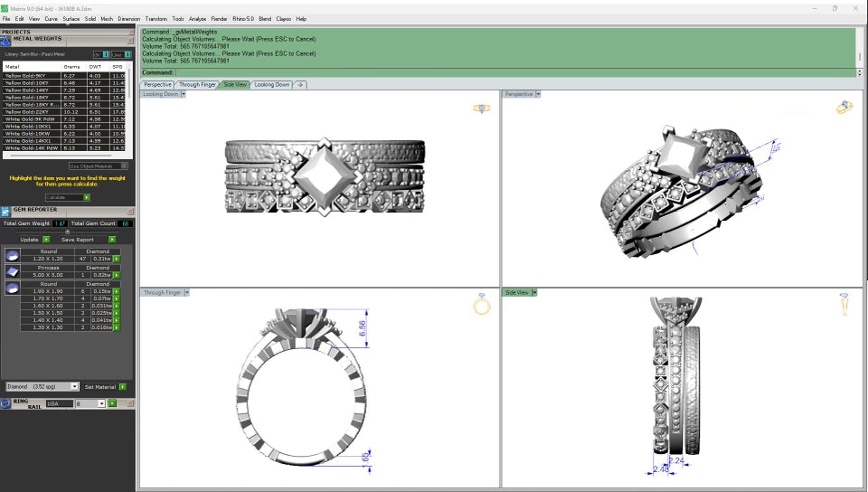
Task: Click the ring icon in Looking Down viewport
Action: pyautogui.click(x=482, y=109)
